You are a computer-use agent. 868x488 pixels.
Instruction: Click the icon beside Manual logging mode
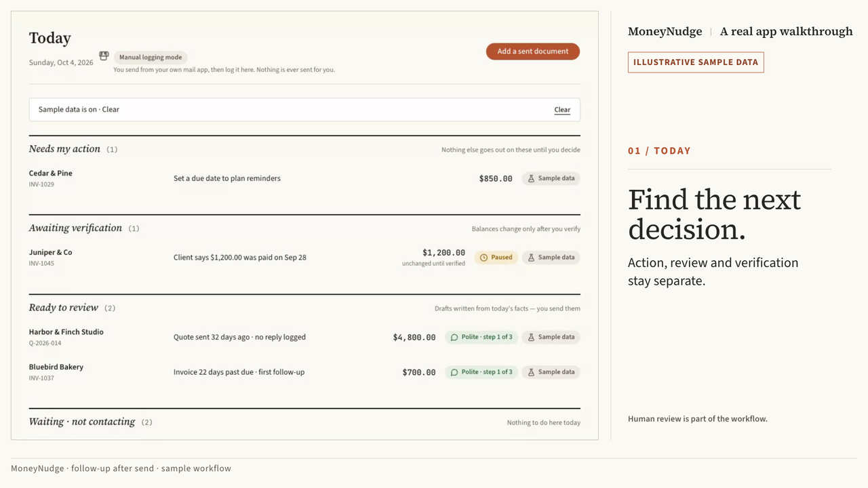click(104, 56)
